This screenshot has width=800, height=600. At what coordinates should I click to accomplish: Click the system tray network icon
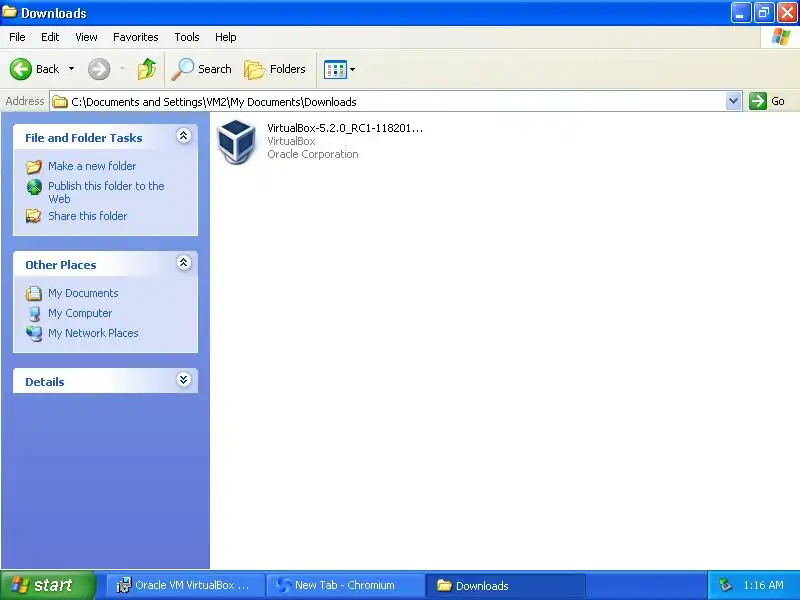(726, 585)
